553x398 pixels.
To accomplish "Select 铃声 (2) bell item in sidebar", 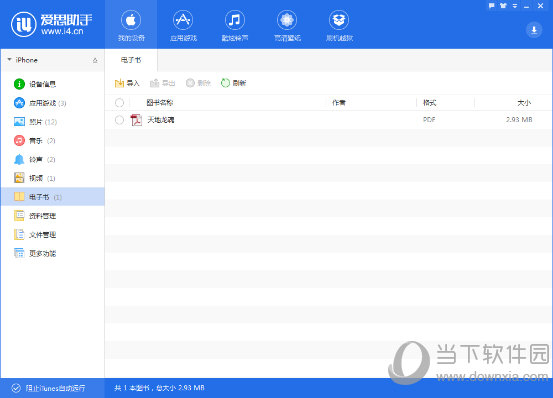I will 53,159.
